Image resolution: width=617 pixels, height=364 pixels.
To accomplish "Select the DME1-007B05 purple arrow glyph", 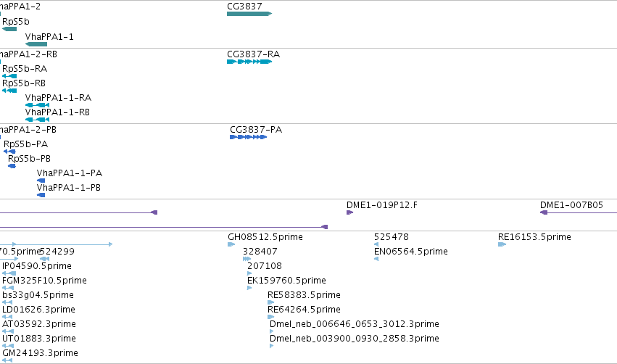I will tap(579, 212).
